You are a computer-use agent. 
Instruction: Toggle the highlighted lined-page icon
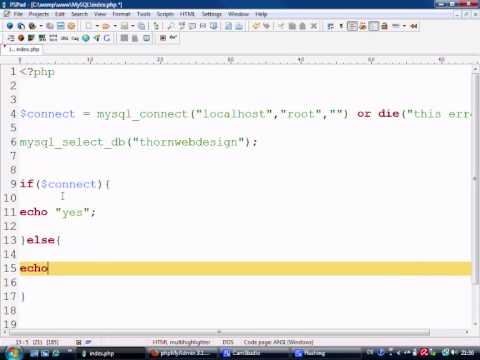coord(352,26)
